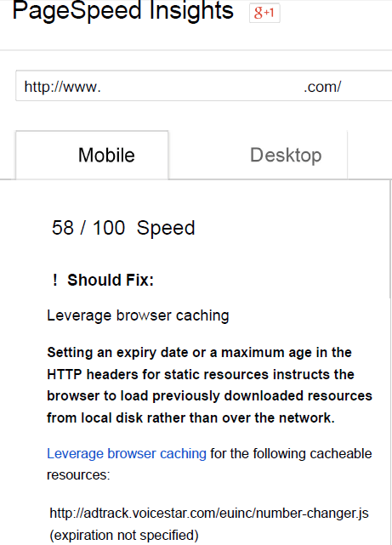Click the results panel scrollbar on right edge
The width and height of the screenshot is (392, 545).
coord(390,240)
